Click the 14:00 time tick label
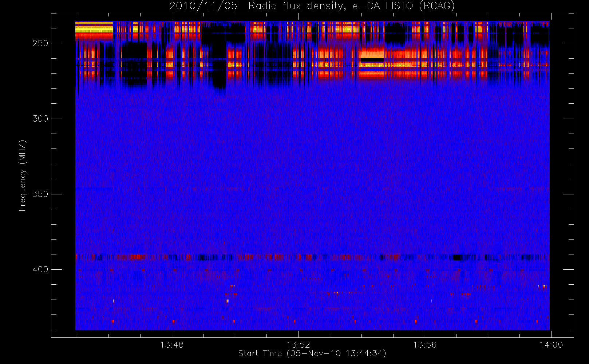Screen dimensions: 589x364 (551, 345)
